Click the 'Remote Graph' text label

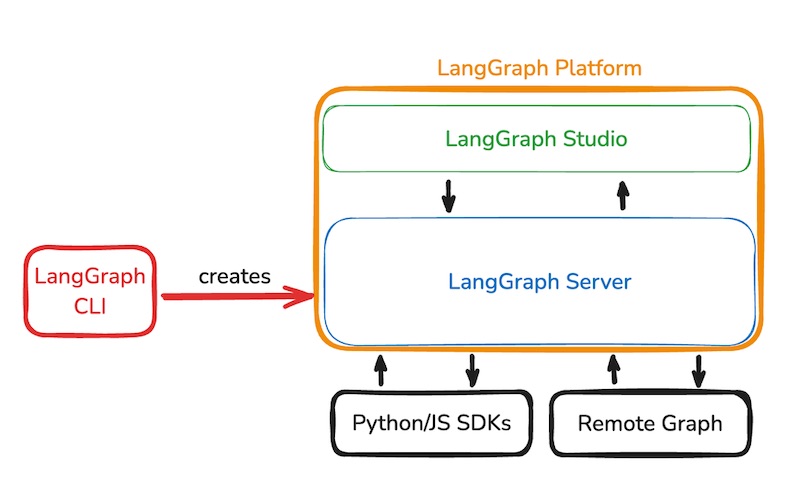pyautogui.click(x=649, y=423)
